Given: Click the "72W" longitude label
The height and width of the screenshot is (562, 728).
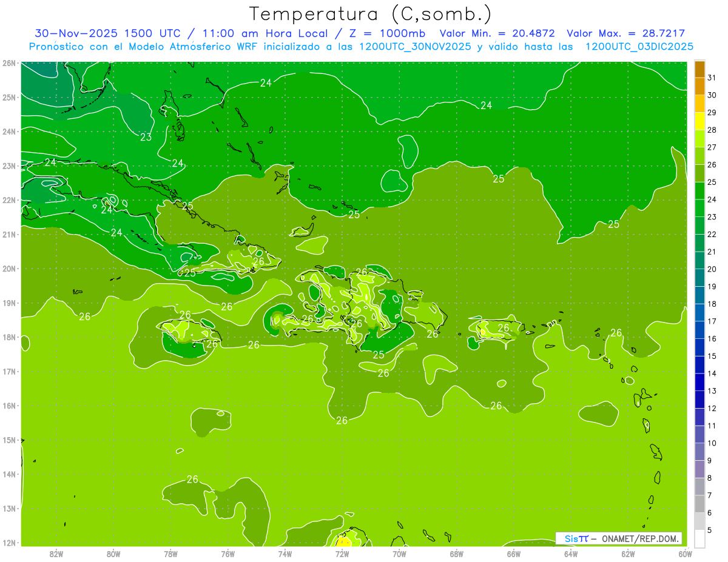Looking at the screenshot, I should point(342,554).
